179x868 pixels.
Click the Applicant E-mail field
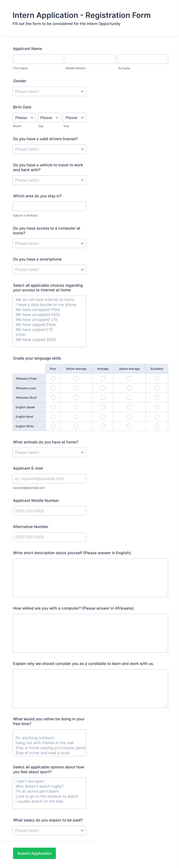tap(49, 478)
